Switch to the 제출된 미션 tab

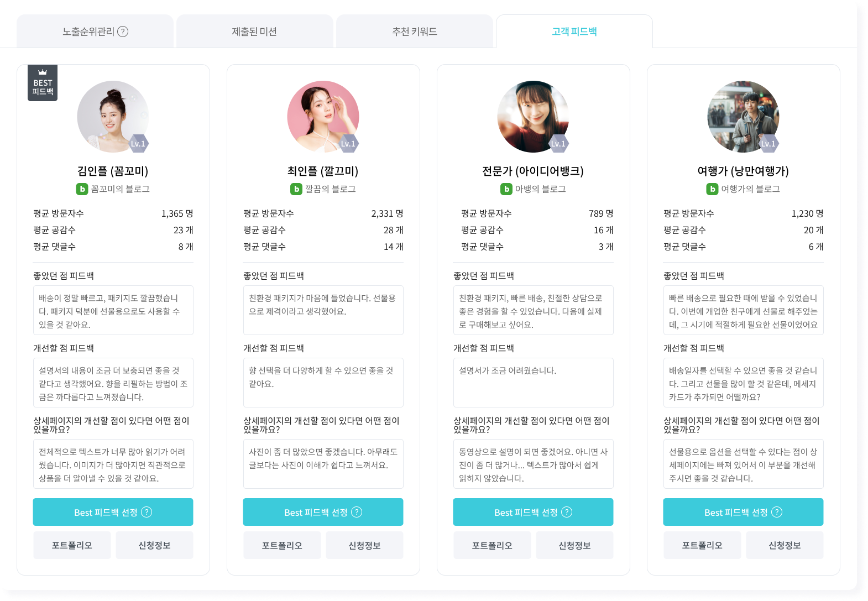point(254,32)
